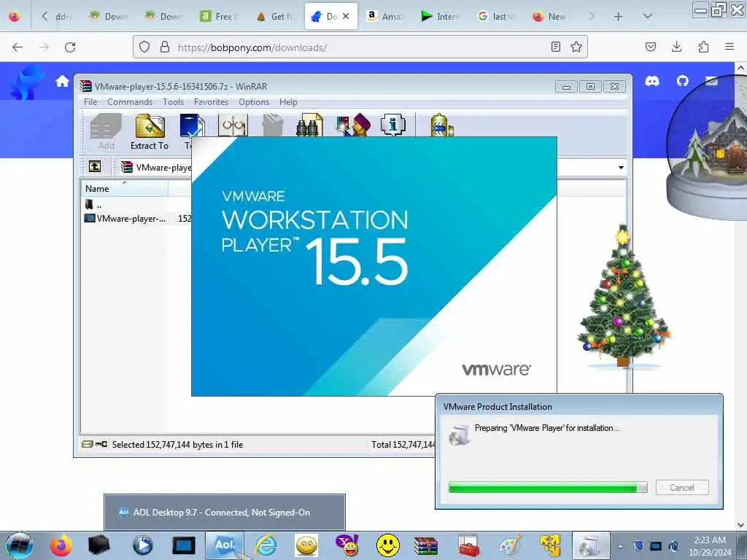This screenshot has height=560, width=747.
Task: Click the installation progress bar
Action: coord(547,487)
